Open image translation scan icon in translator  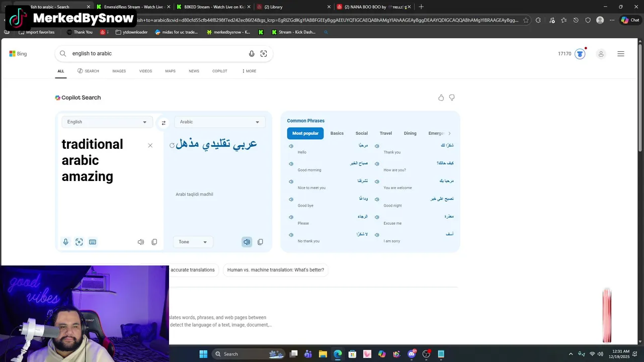pos(79,242)
